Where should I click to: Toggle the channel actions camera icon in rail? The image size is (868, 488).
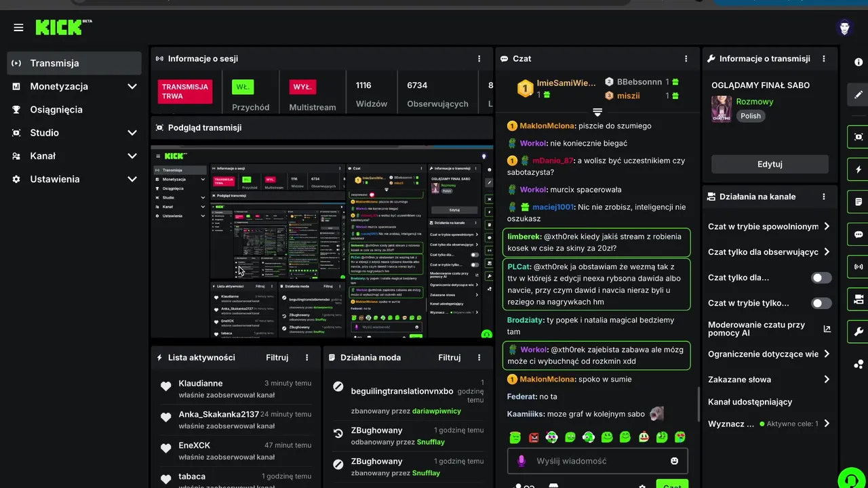(859, 299)
